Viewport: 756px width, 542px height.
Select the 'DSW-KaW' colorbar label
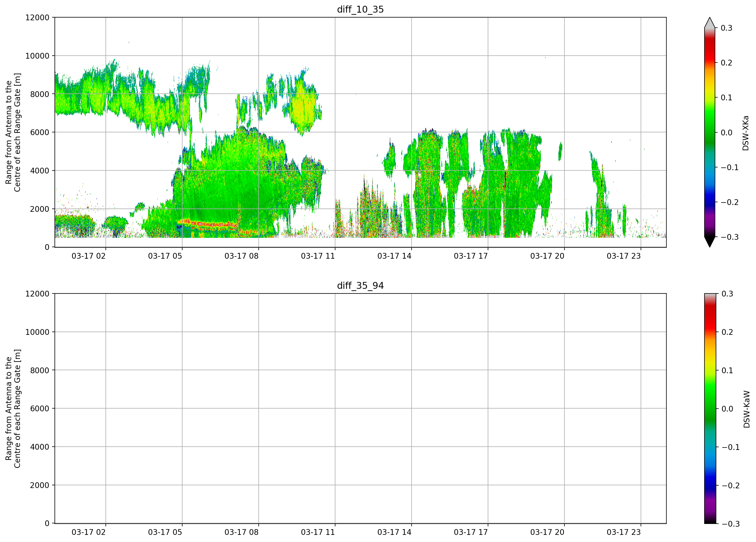[747, 409]
